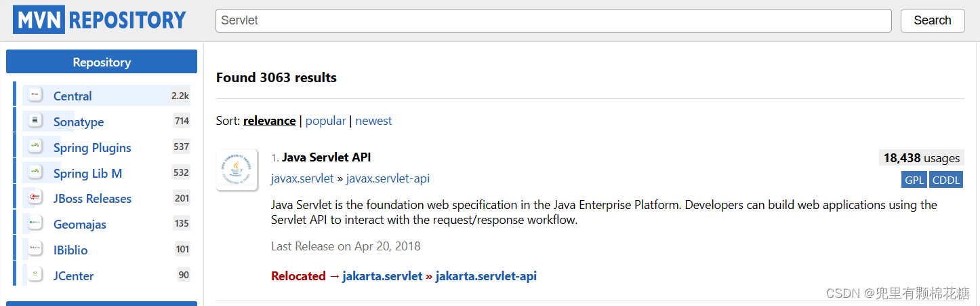Click the 714 count next to Sonatype
Viewport: 980px width, 306px height.
tap(182, 121)
